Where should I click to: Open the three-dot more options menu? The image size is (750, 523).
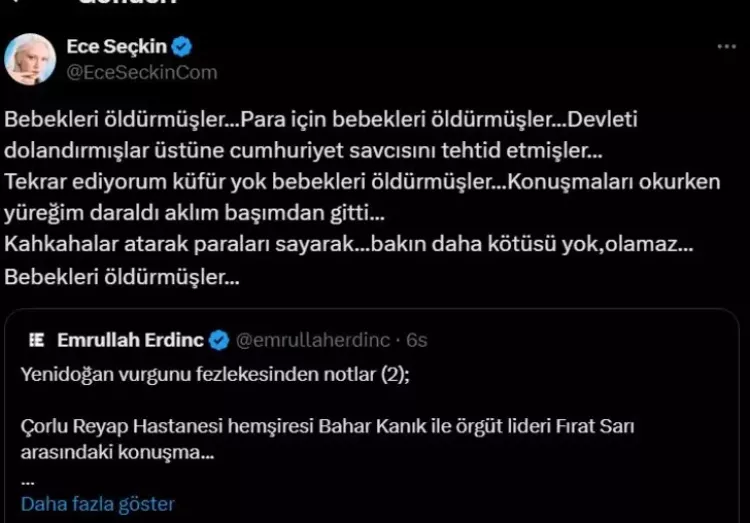pos(727,46)
